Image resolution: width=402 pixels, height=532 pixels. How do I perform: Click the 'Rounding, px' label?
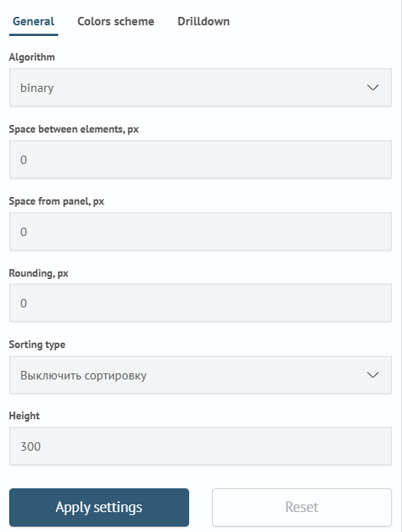pos(38,273)
